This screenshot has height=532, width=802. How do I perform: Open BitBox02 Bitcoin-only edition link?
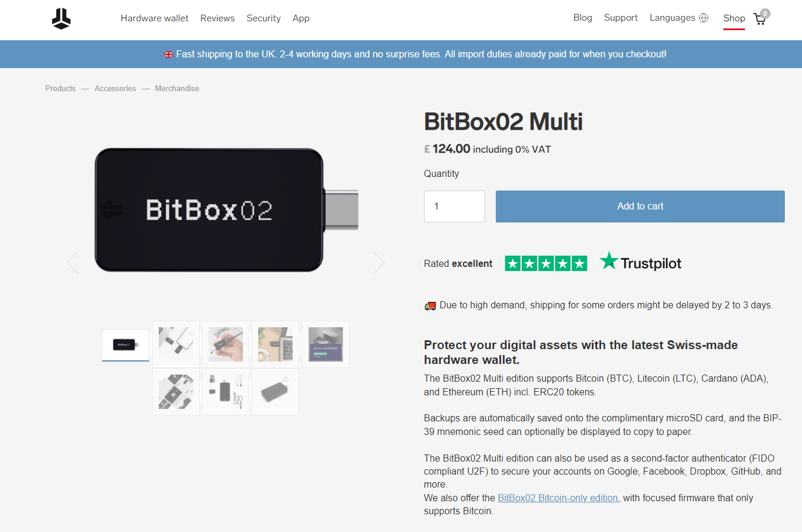click(558, 498)
